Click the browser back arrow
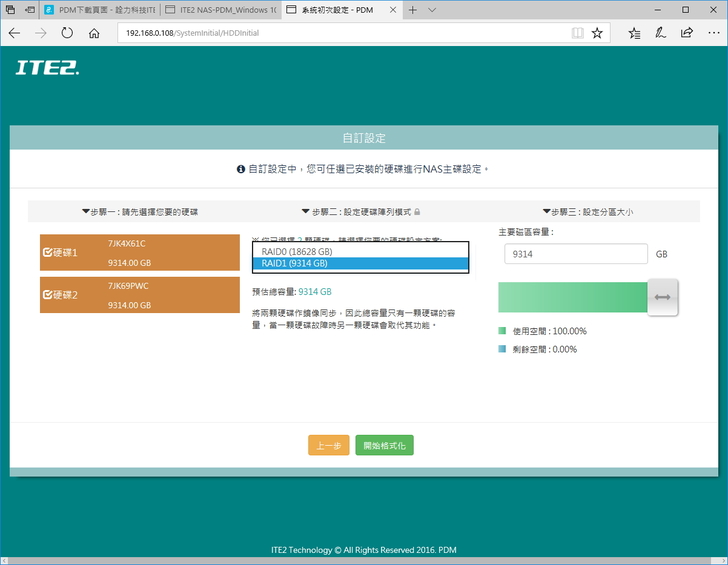The width and height of the screenshot is (728, 565). click(14, 33)
